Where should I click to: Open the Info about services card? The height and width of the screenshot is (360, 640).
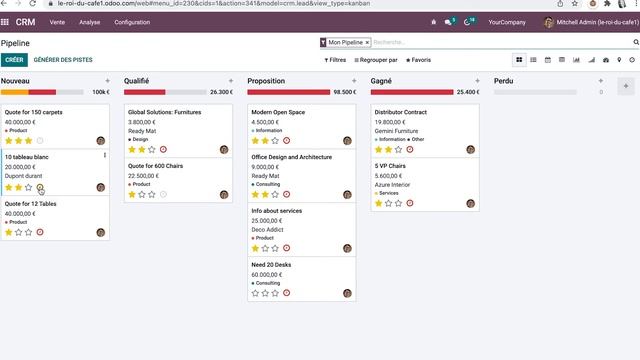[302, 229]
